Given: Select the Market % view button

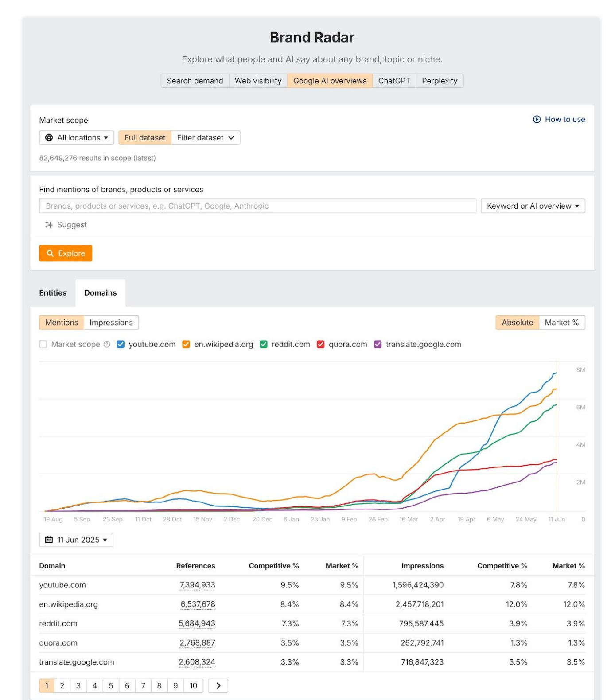Looking at the screenshot, I should (x=561, y=323).
